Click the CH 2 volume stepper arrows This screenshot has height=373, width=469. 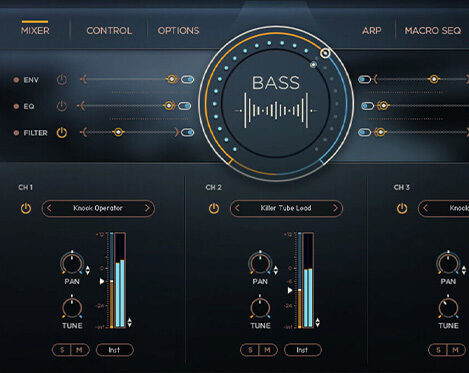pos(318,322)
